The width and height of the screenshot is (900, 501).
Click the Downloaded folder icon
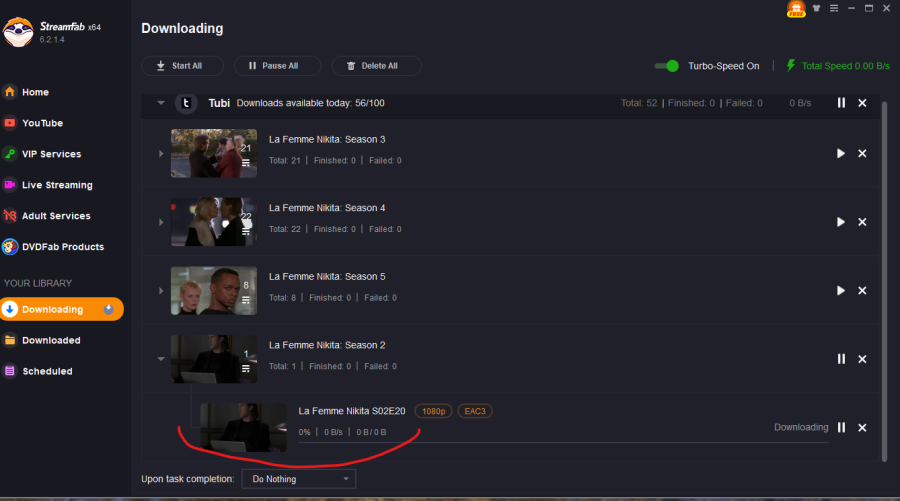click(x=10, y=340)
